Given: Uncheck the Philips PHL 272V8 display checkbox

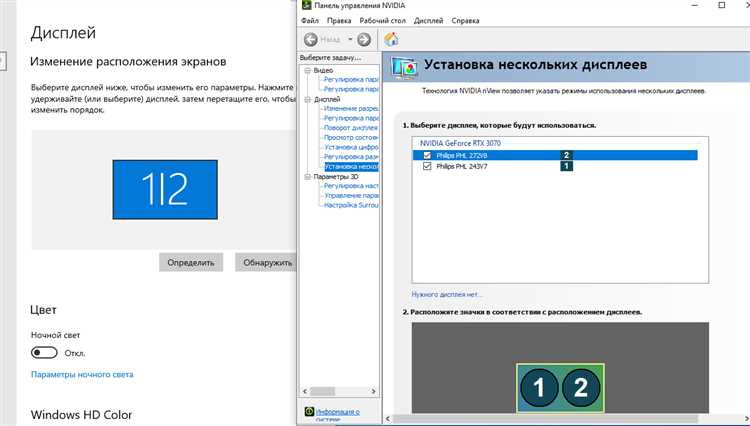Looking at the screenshot, I should pyautogui.click(x=427, y=155).
